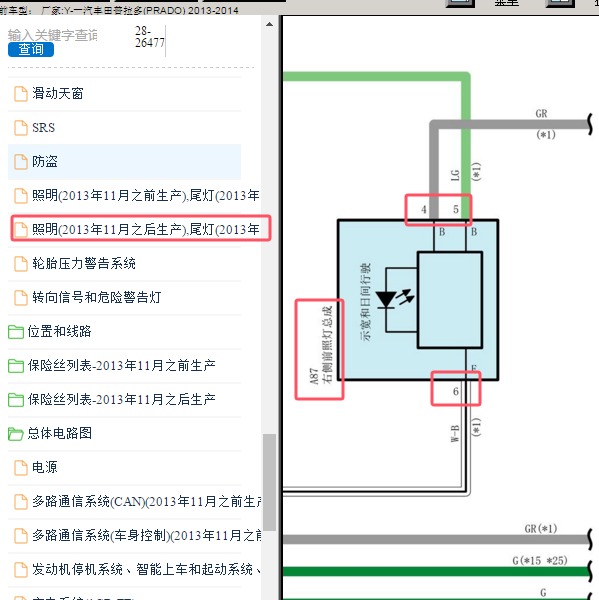This screenshot has width=599, height=600.
Task: Click the LG wire label
Action: click(x=455, y=175)
